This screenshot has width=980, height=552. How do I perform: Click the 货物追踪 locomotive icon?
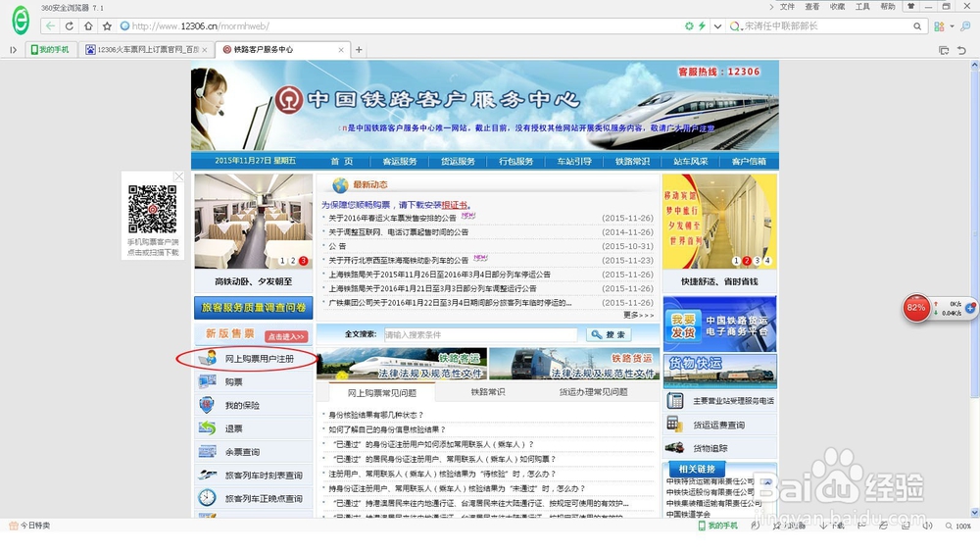coord(675,448)
